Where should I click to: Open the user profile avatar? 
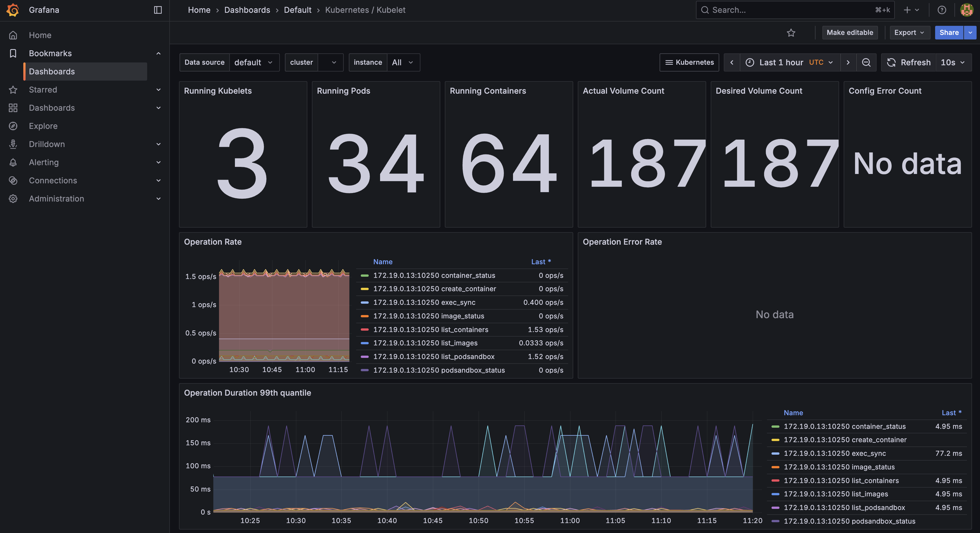click(967, 10)
